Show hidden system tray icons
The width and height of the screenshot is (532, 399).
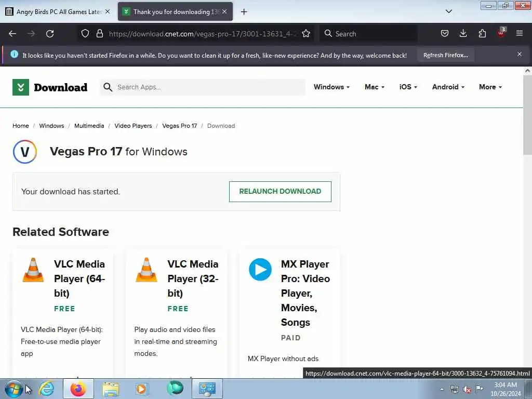point(442,389)
